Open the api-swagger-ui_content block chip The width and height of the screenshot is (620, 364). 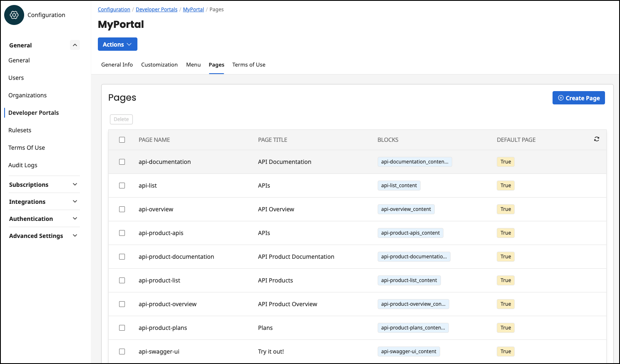tap(408, 351)
